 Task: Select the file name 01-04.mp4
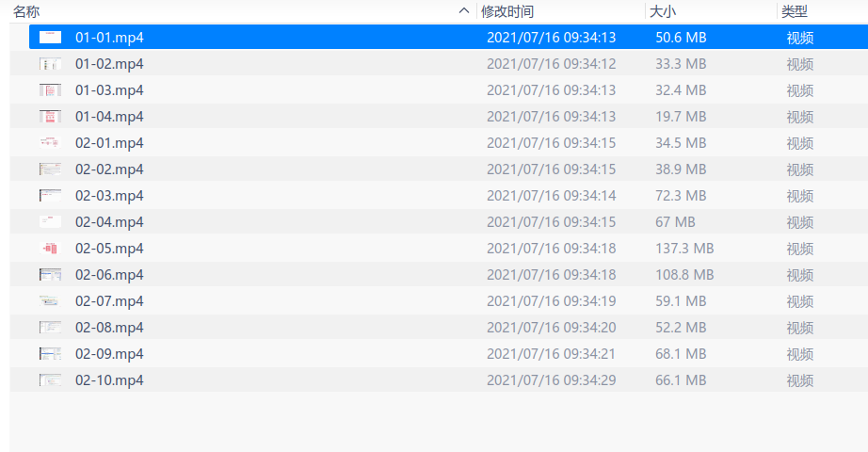[109, 117]
